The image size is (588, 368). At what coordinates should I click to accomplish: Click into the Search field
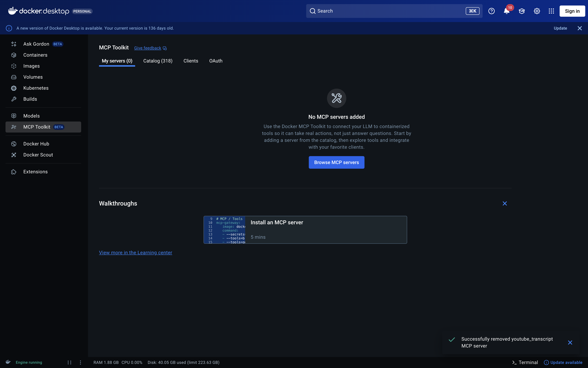point(394,11)
